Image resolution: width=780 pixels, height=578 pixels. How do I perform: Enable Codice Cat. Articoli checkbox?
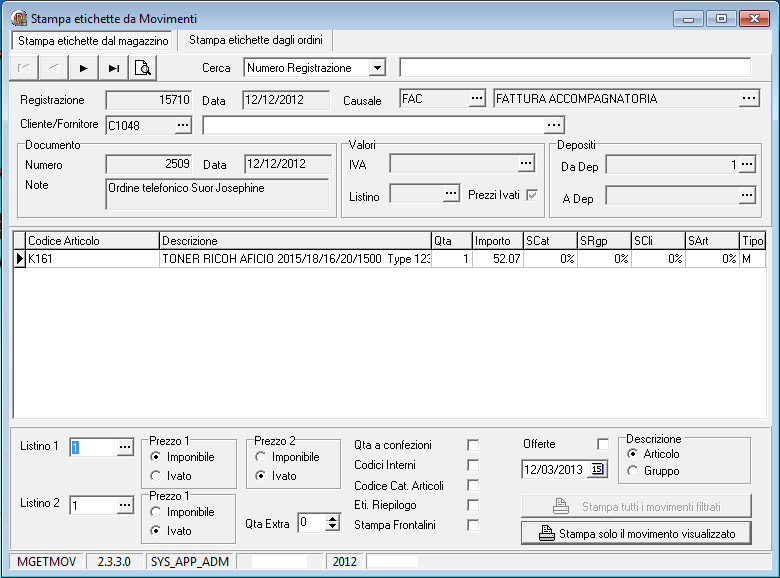pos(473,485)
